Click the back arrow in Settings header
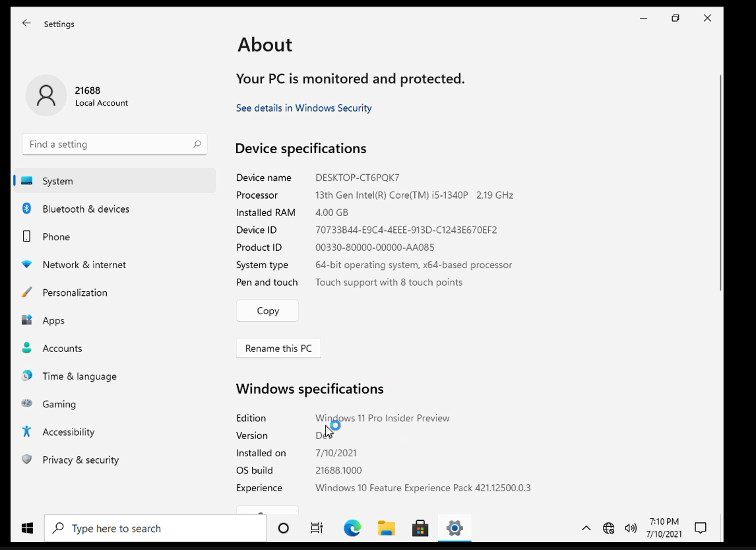Screen dimensions: 756x550 coord(26,23)
